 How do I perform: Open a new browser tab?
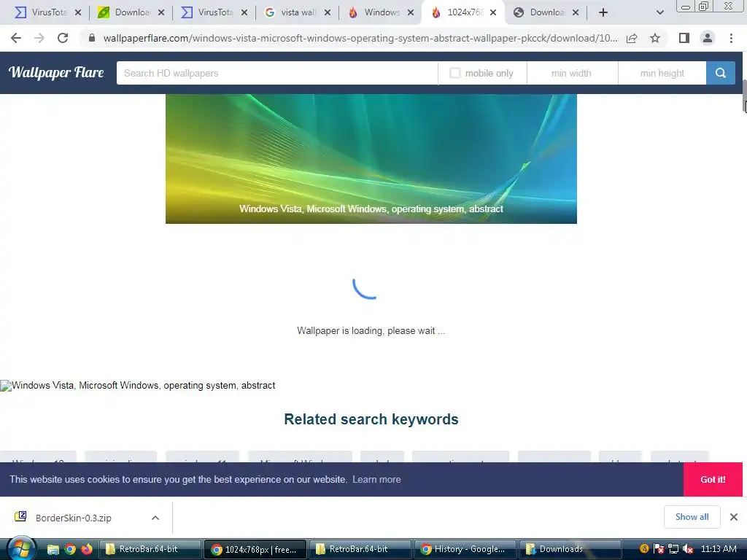[603, 12]
